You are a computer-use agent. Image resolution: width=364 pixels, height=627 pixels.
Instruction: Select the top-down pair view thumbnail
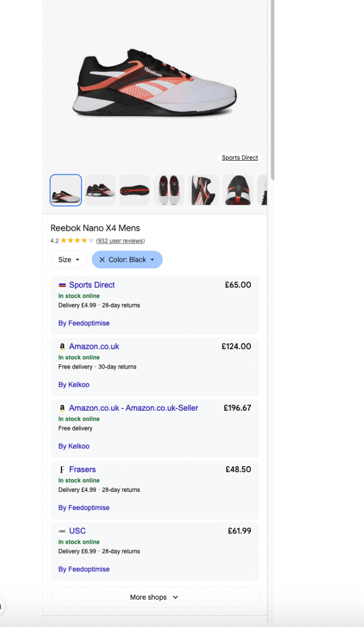[x=169, y=190]
